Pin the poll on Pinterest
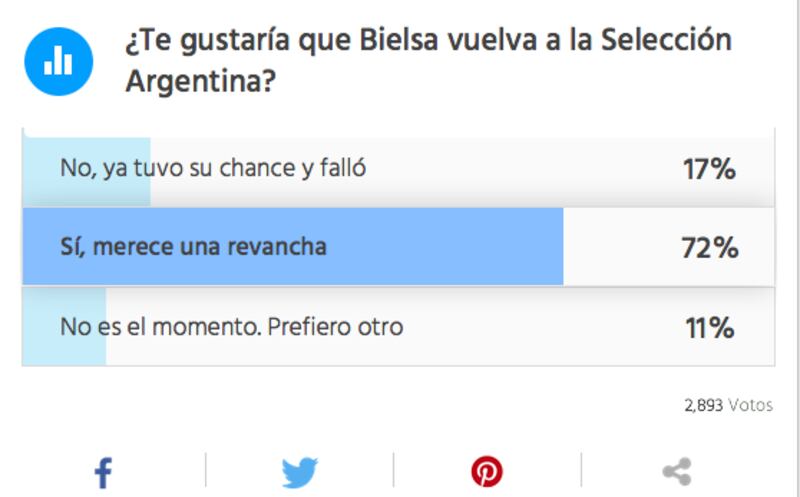The height and width of the screenshot is (497, 800). click(487, 471)
